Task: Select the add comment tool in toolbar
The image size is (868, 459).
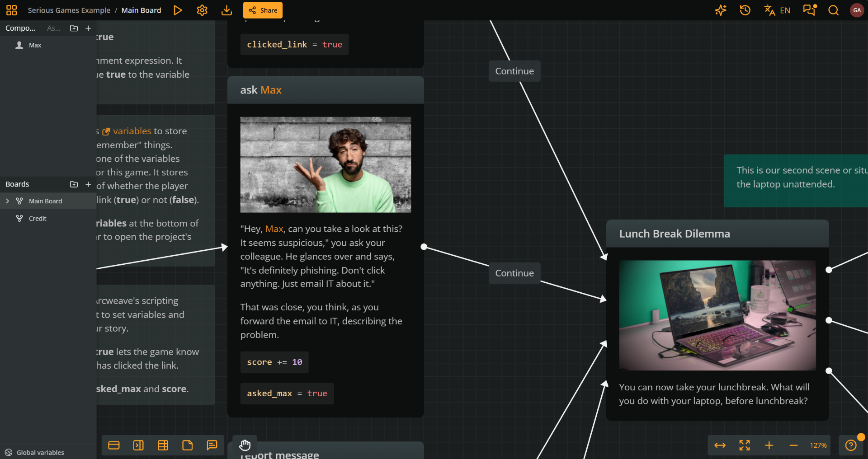Action: tap(212, 445)
